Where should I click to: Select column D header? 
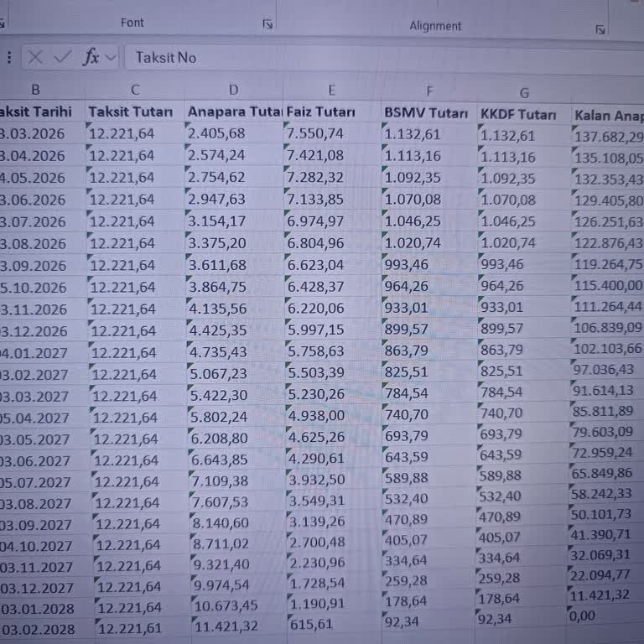233,90
